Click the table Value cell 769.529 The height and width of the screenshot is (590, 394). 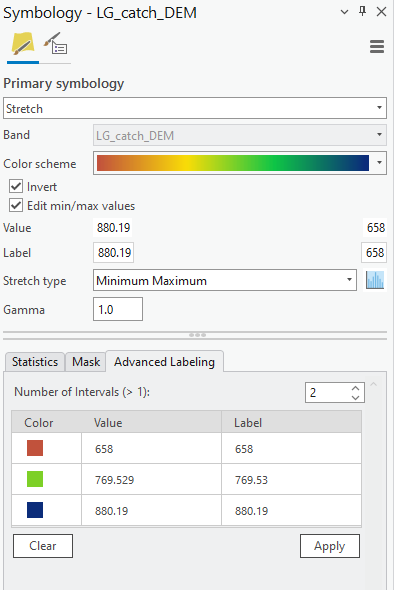click(151, 479)
